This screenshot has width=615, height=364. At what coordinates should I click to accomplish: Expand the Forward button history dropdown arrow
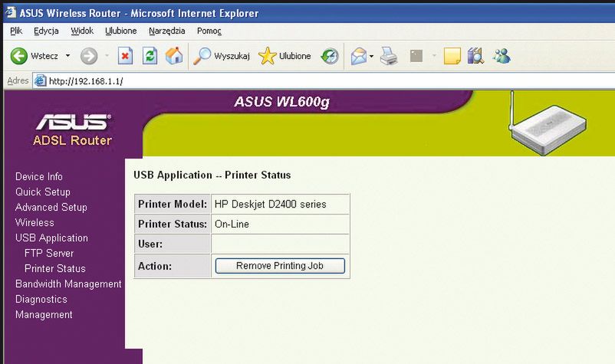pos(107,56)
